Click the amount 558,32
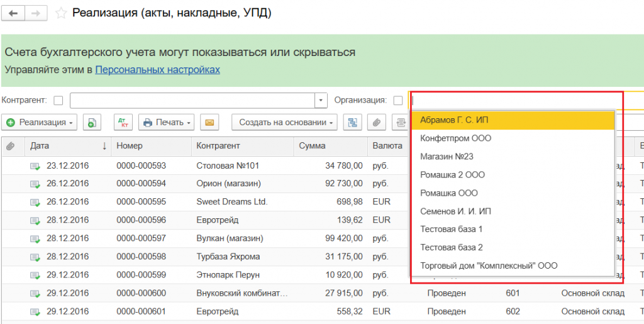The image size is (644, 324). (x=348, y=311)
